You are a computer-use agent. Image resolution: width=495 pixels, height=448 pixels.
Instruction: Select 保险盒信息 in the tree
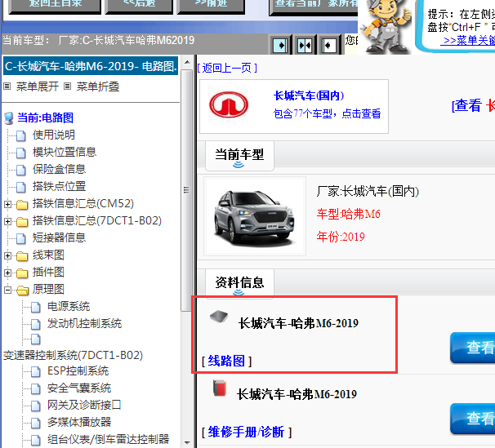tap(59, 169)
